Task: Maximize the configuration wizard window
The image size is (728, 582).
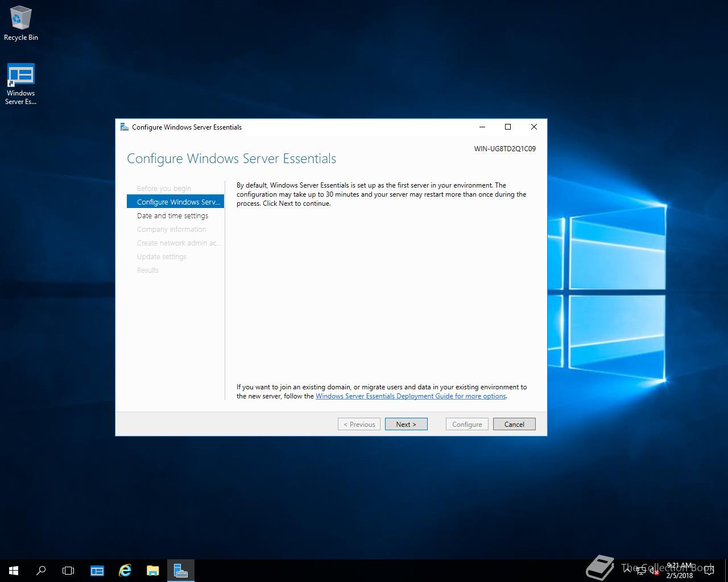Action: pyautogui.click(x=508, y=127)
